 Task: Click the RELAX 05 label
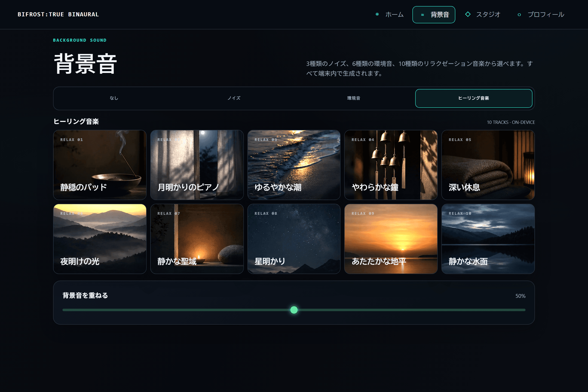coord(460,140)
